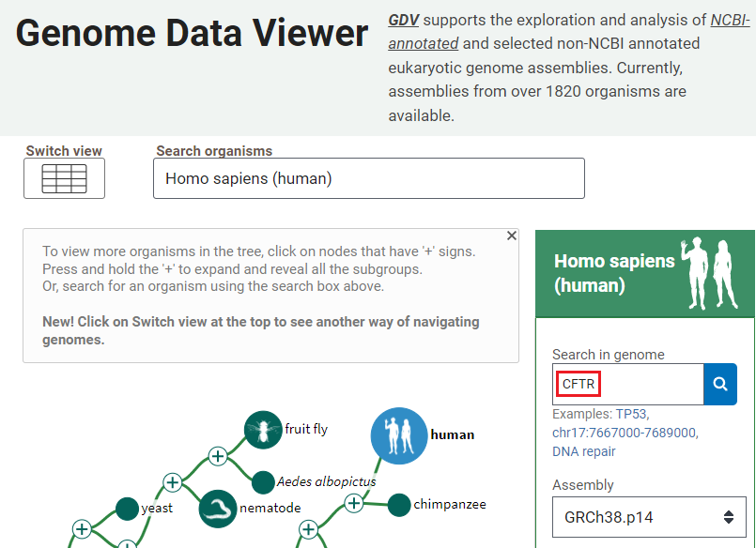Open the TP53 example link
The image size is (756, 548).
(633, 414)
